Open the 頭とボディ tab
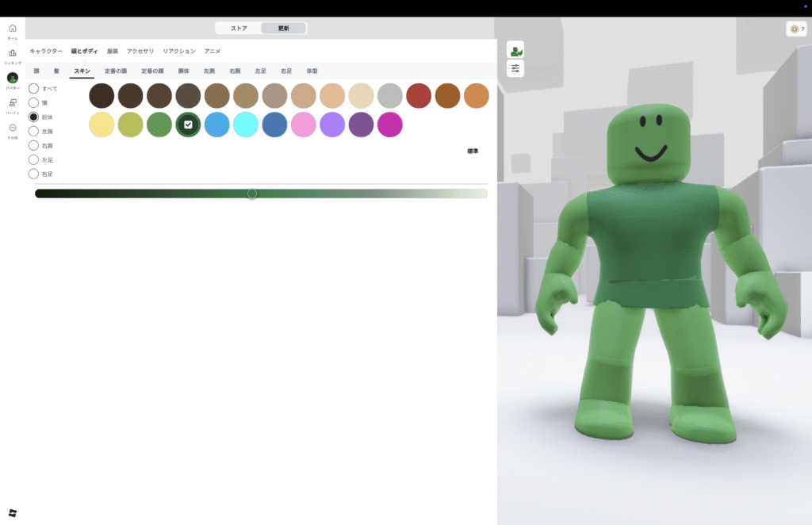The image size is (812, 525). click(x=84, y=52)
